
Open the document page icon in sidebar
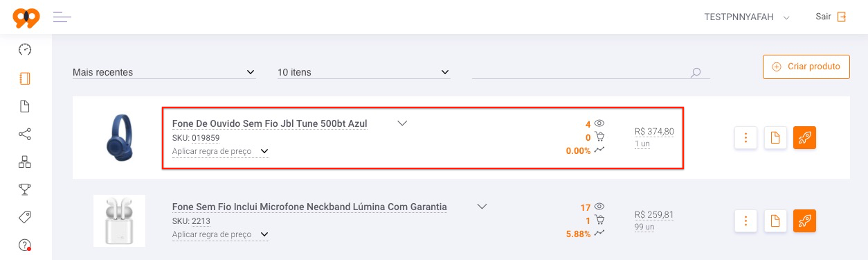pyautogui.click(x=25, y=106)
